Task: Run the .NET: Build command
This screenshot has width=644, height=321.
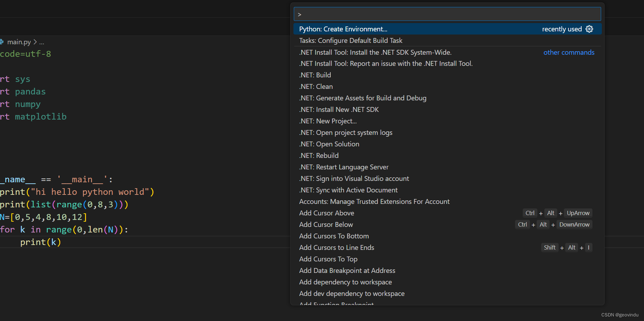Action: [315, 75]
